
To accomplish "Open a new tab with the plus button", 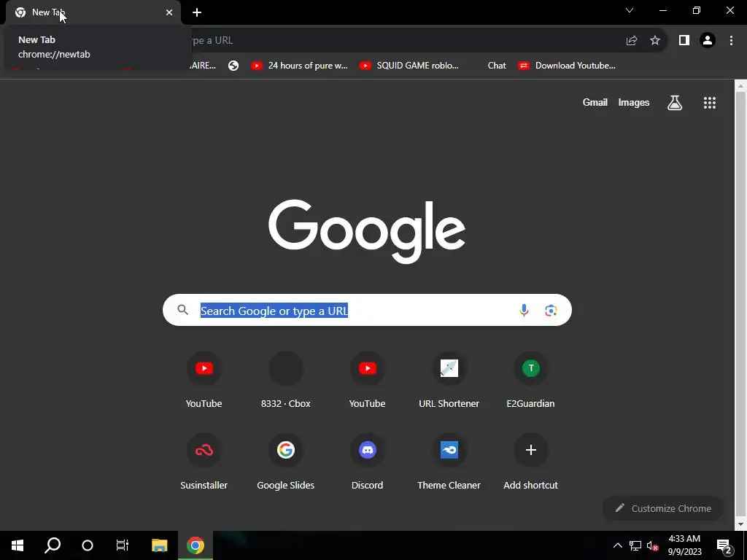I will point(197,12).
